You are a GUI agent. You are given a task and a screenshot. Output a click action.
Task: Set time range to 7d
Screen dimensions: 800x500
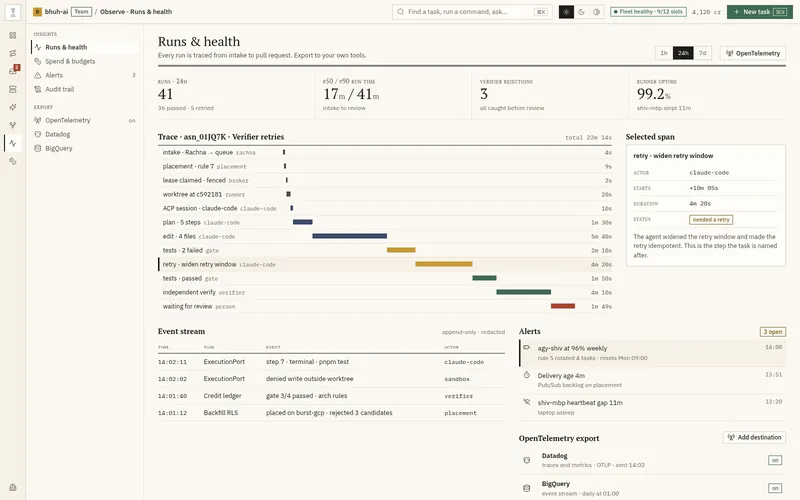(703, 53)
